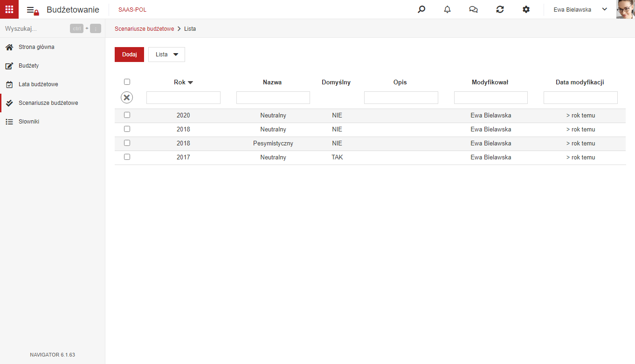The width and height of the screenshot is (635, 364).
Task: Click the red Dodaj button
Action: pyautogui.click(x=129, y=55)
